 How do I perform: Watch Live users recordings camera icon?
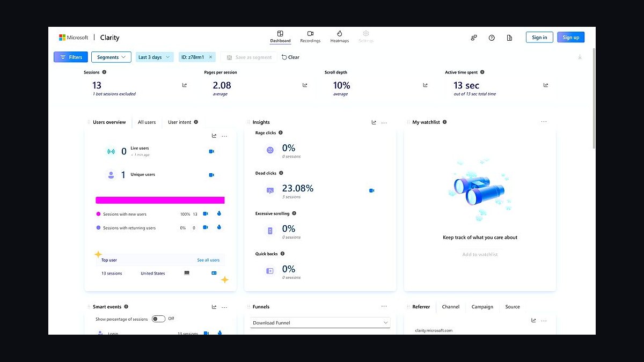click(x=211, y=151)
